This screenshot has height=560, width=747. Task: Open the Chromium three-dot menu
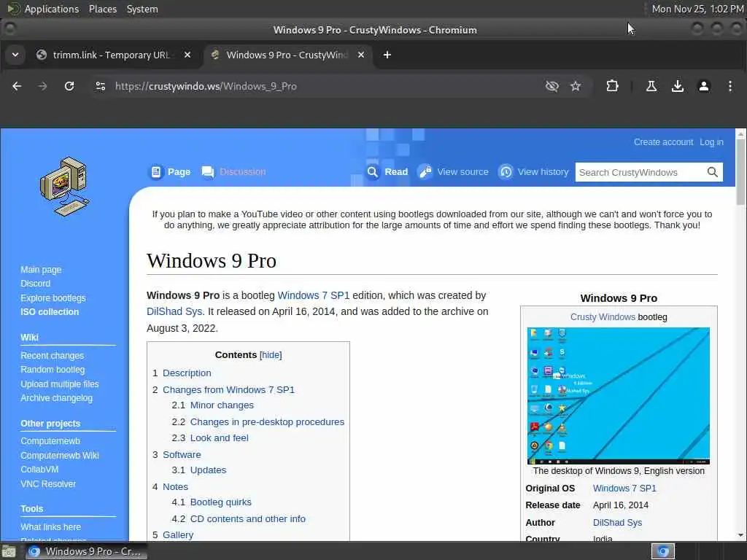coord(729,86)
